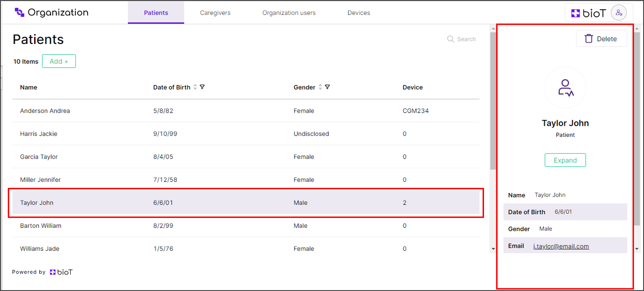
Task: Open the Devices tab
Action: 358,13
